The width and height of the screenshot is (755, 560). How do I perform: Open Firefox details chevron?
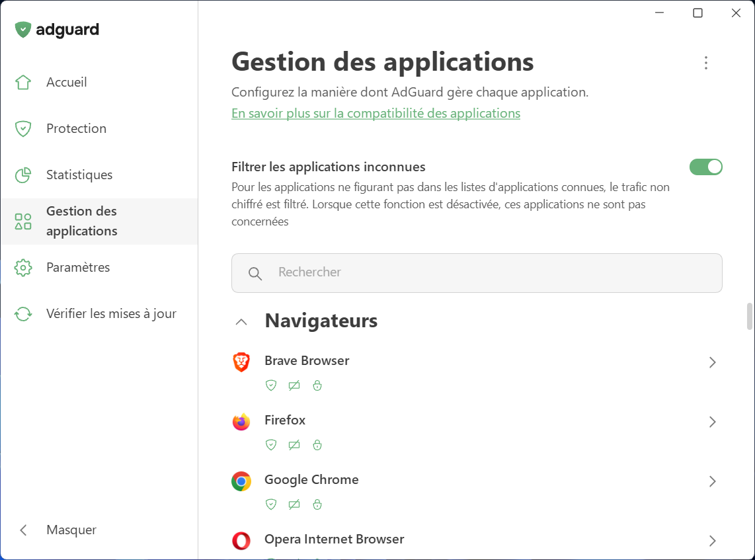pos(713,422)
